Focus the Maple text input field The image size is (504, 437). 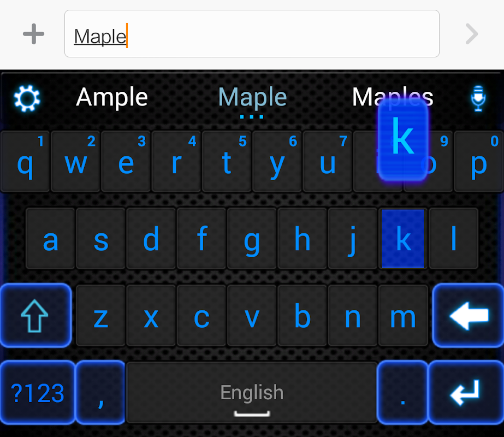[x=252, y=34]
